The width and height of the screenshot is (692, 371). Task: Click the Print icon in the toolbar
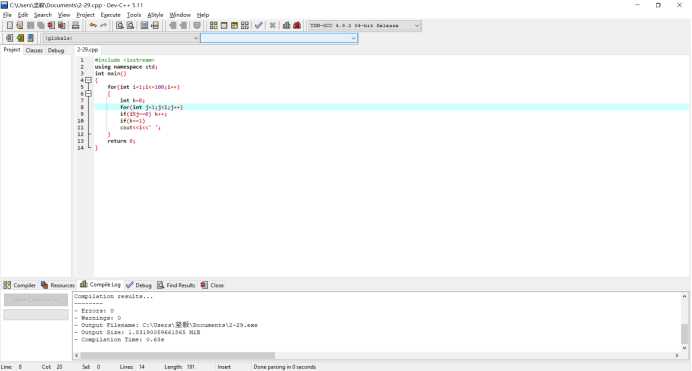(x=75, y=26)
